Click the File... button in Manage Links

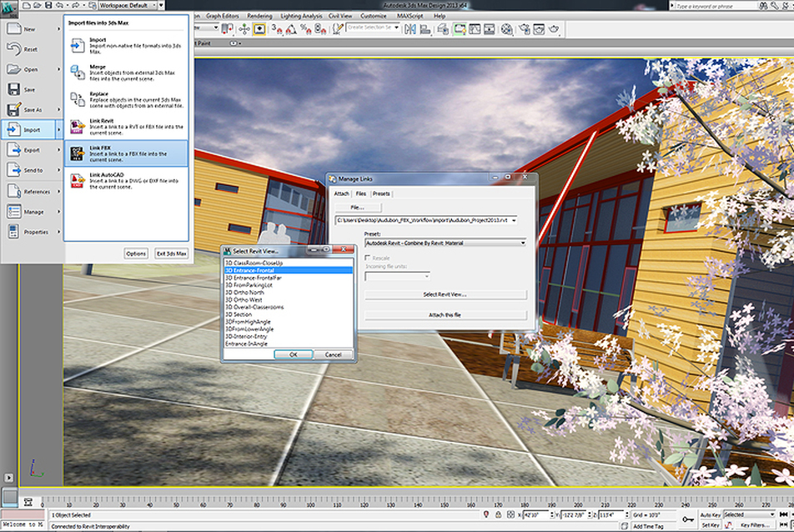358,208
